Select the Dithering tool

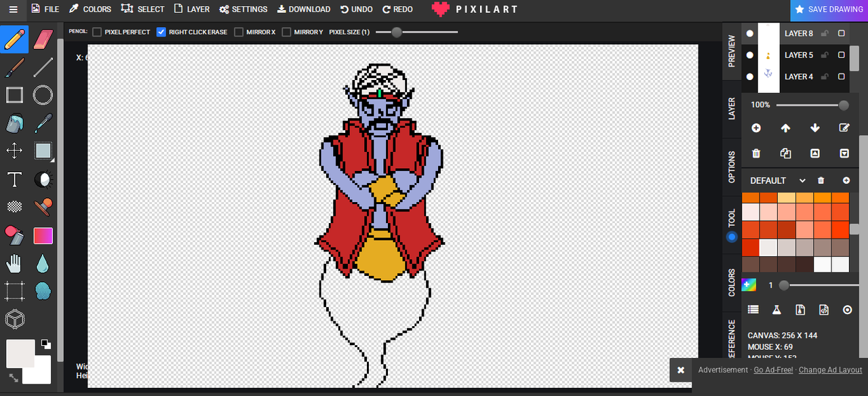[x=14, y=207]
